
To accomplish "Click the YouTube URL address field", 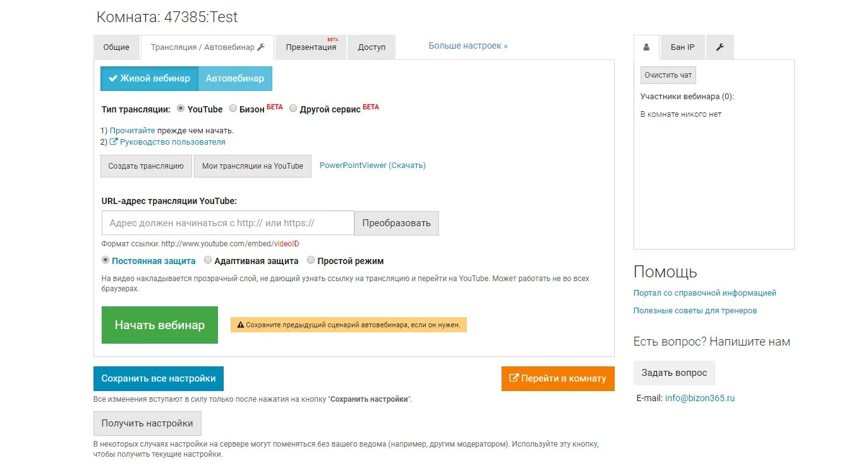I will 227,223.
